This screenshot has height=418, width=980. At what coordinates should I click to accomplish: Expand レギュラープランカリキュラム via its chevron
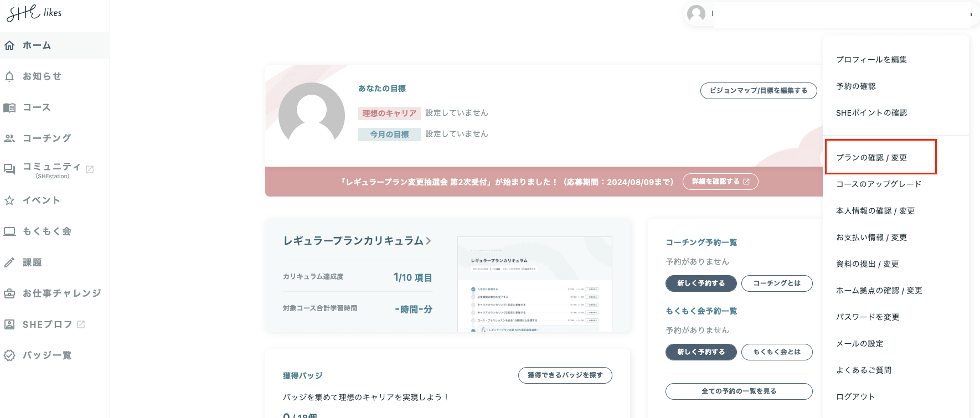coord(429,241)
